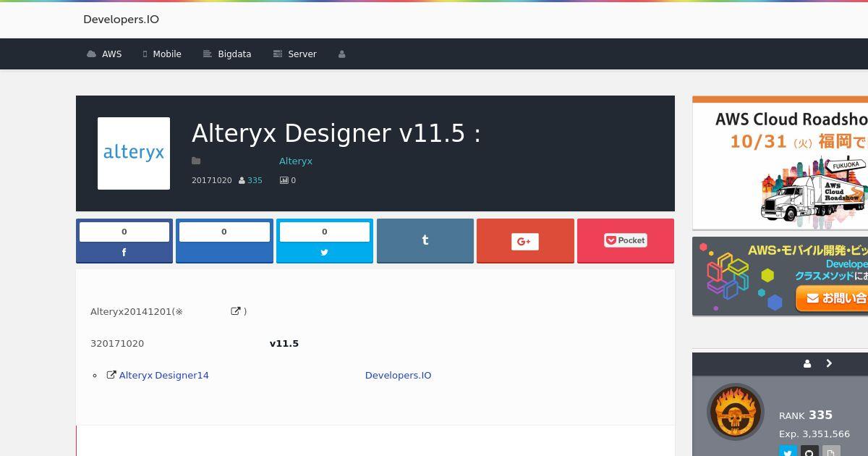Open the author's GitHub profile icon

point(809,451)
